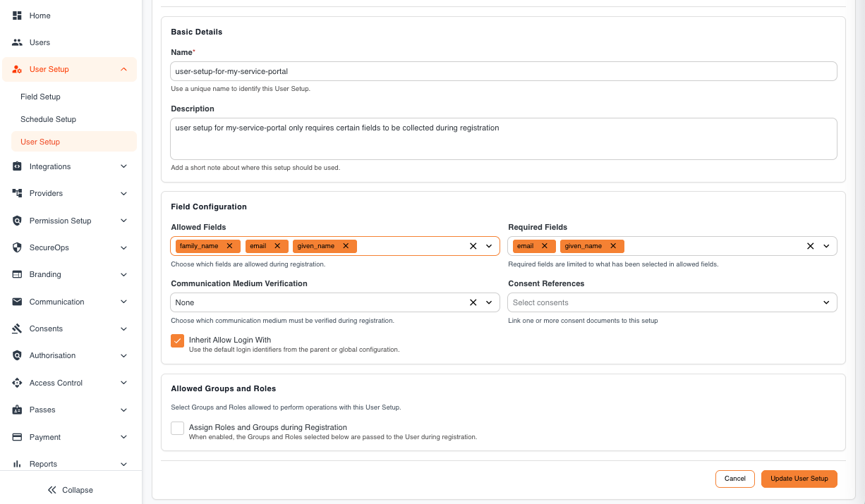
Task: Click the Communication envelope icon
Action: click(17, 302)
